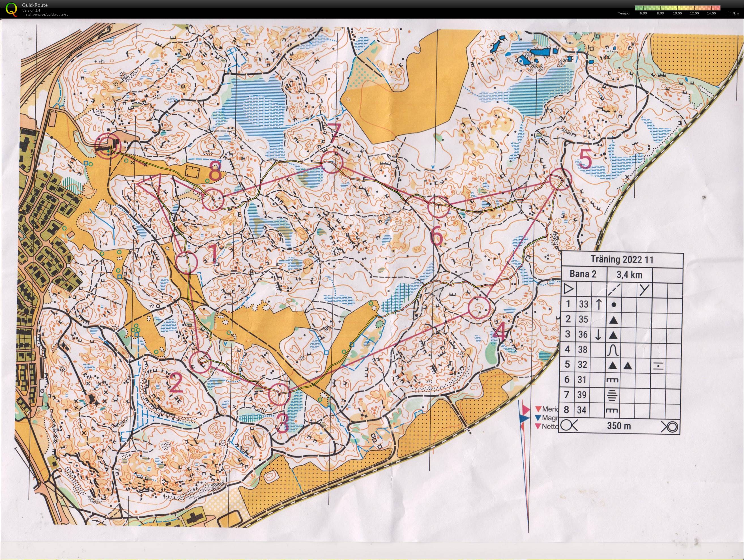
Task: Click the 12:00 tempo scale label
Action: [x=694, y=14]
